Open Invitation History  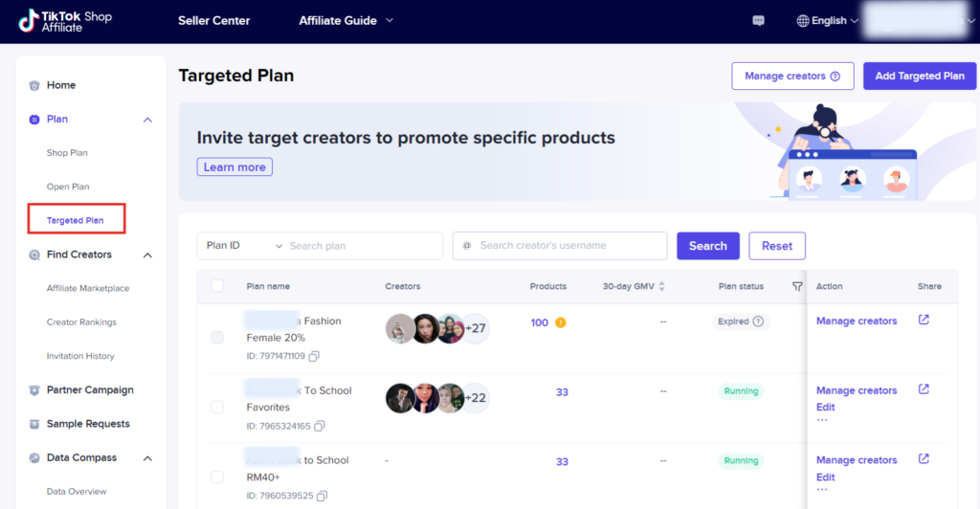coord(80,356)
